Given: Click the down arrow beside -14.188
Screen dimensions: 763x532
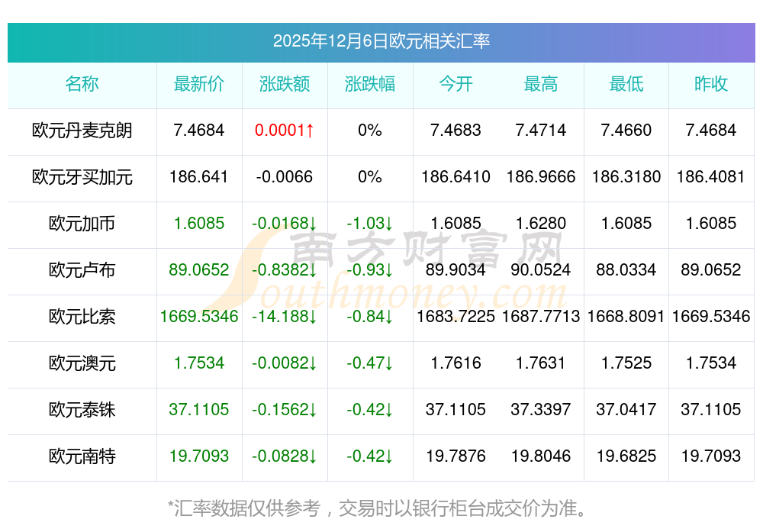Looking at the screenshot, I should (x=313, y=317).
